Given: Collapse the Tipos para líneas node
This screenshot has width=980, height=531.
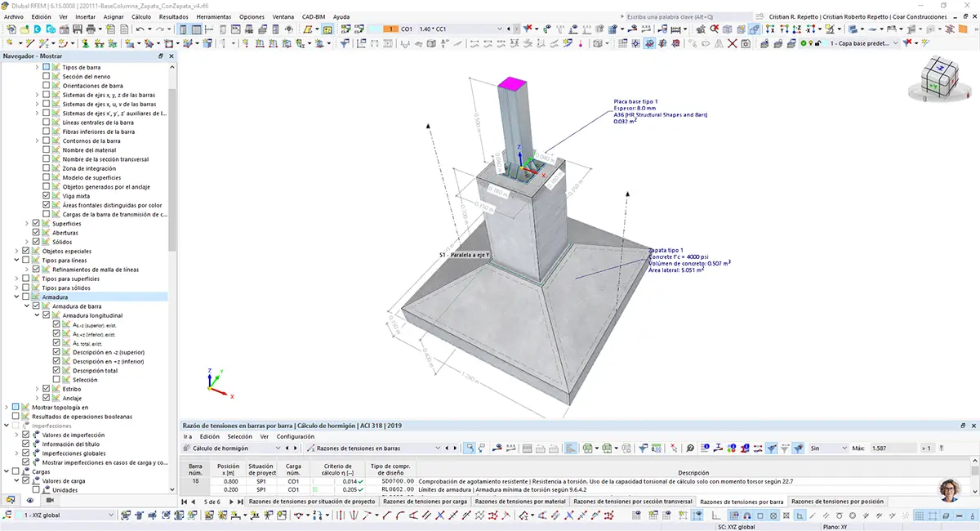Looking at the screenshot, I should [x=16, y=260].
